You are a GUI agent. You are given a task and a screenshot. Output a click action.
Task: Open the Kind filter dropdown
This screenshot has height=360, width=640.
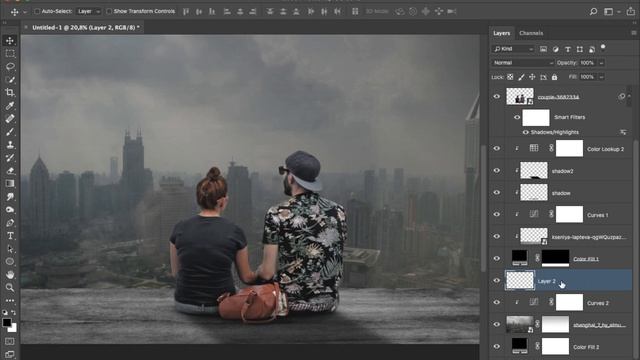point(513,49)
